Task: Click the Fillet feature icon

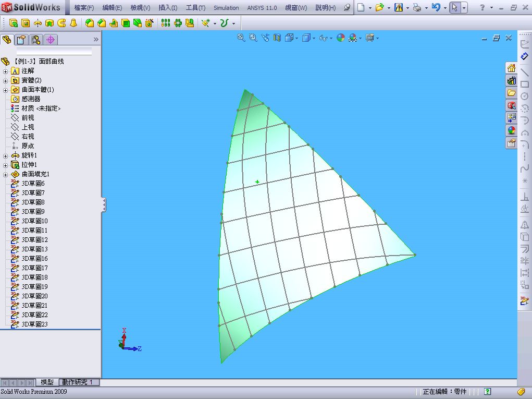Action: pos(90,23)
